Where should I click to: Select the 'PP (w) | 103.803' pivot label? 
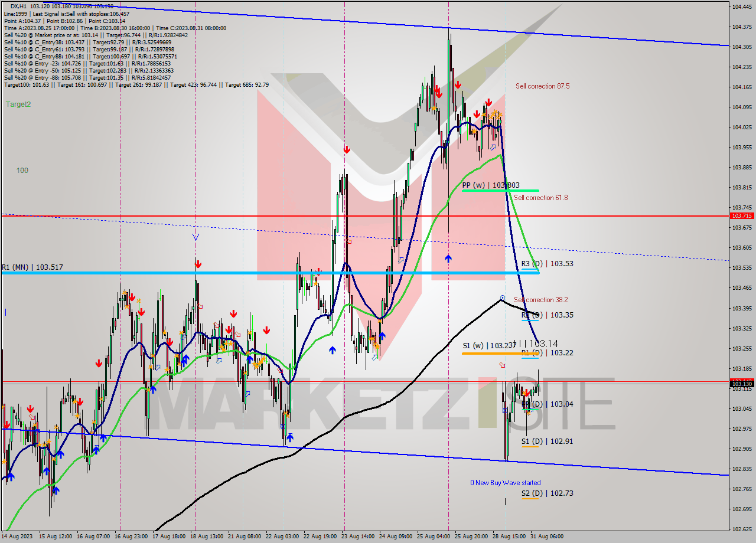tap(491, 185)
